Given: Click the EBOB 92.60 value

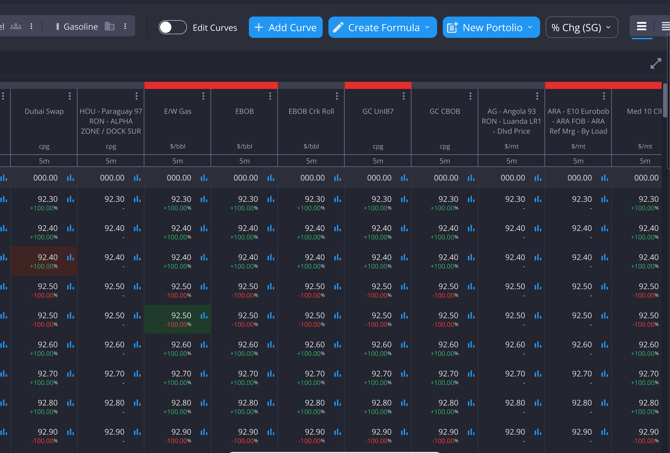Looking at the screenshot, I should [248, 344].
